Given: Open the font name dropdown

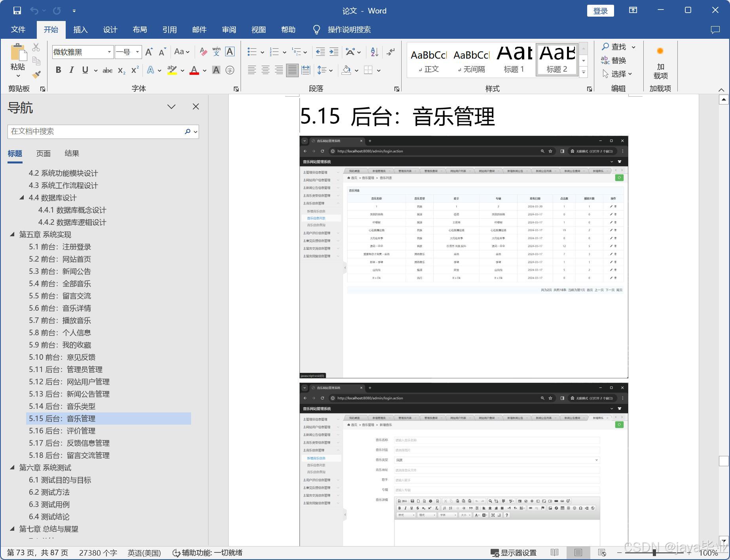Looking at the screenshot, I should coord(109,52).
